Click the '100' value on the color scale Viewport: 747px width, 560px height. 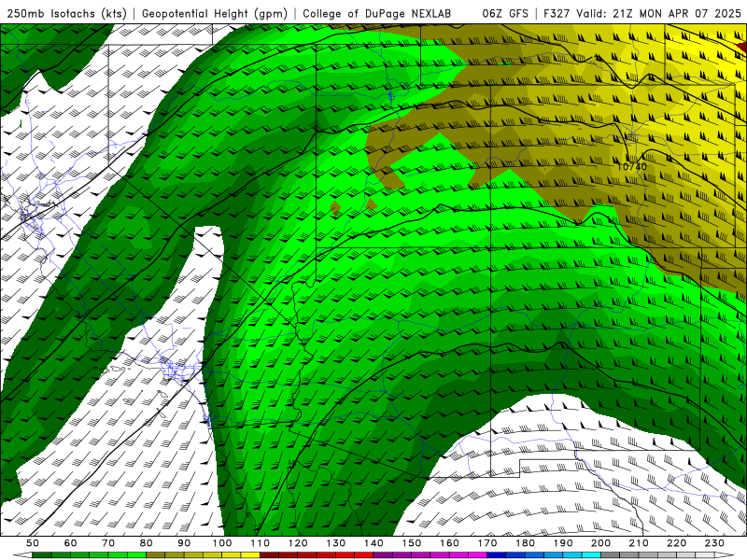[x=222, y=543]
